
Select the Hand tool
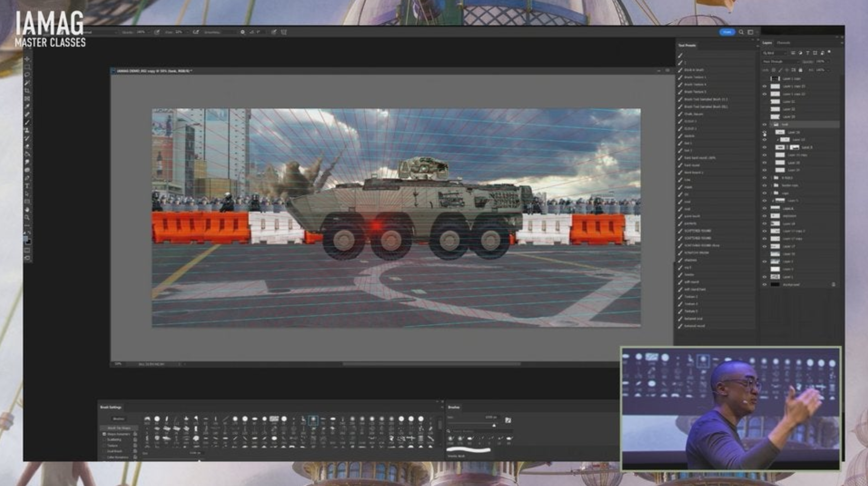tap(27, 209)
